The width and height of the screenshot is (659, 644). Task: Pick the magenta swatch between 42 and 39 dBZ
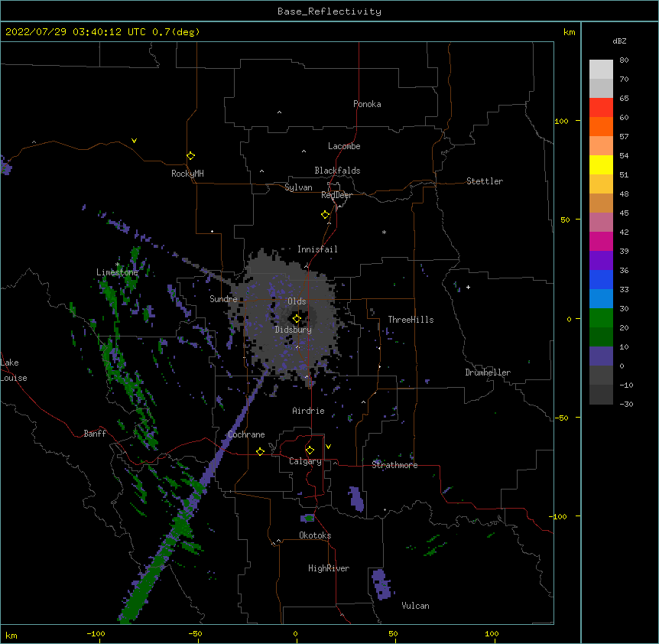[601, 241]
